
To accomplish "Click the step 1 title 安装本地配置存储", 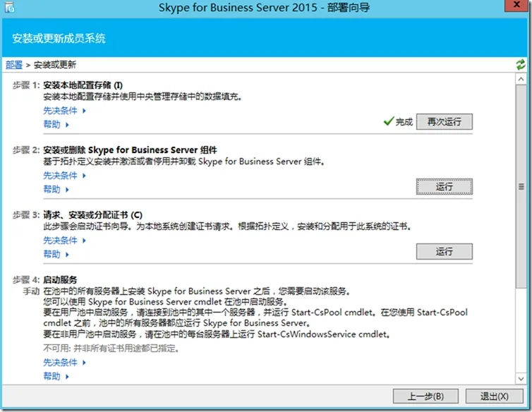I will tap(83, 85).
